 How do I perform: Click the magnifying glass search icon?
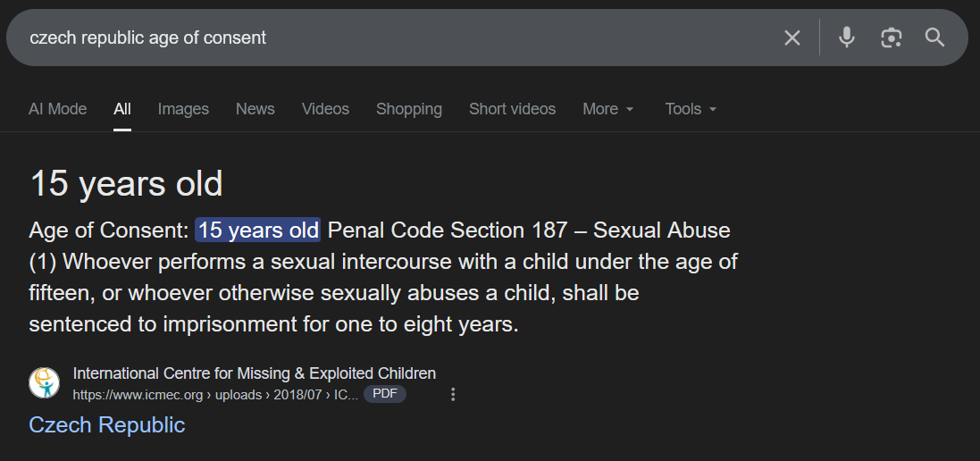click(934, 38)
